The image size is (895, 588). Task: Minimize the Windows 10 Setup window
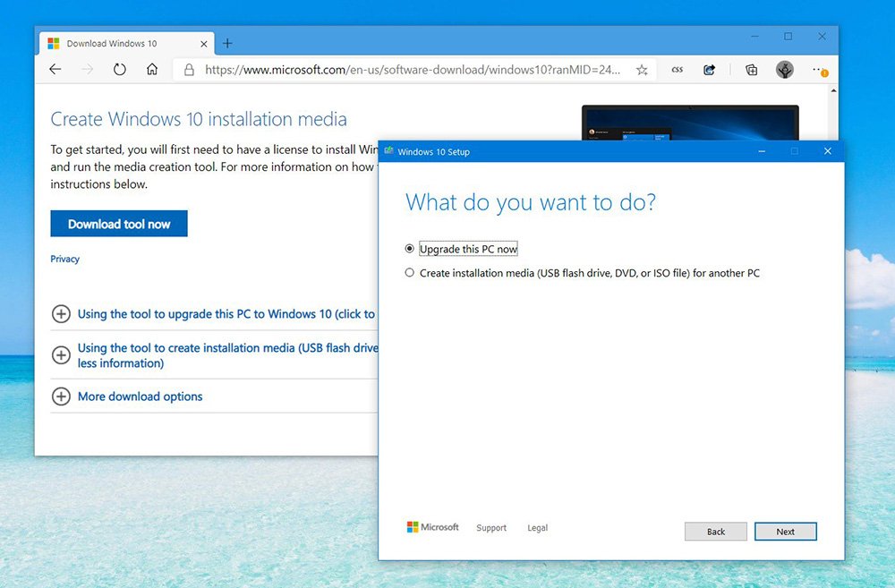coord(762,151)
